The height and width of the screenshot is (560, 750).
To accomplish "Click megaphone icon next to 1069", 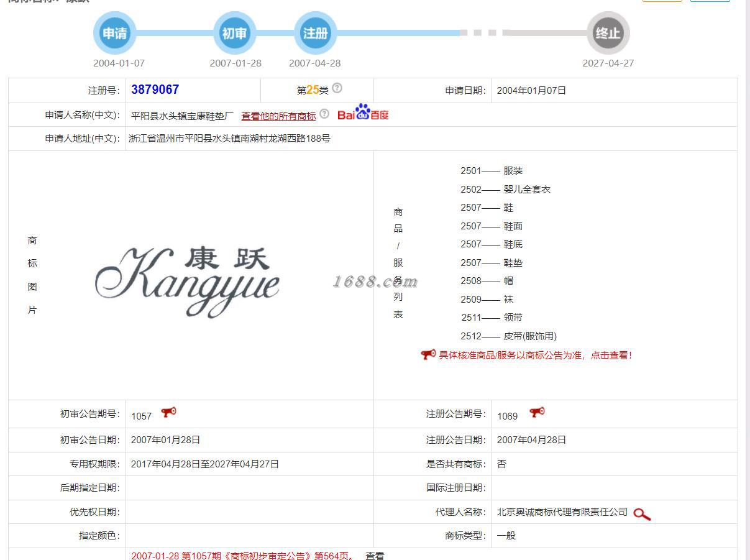I will (x=537, y=413).
